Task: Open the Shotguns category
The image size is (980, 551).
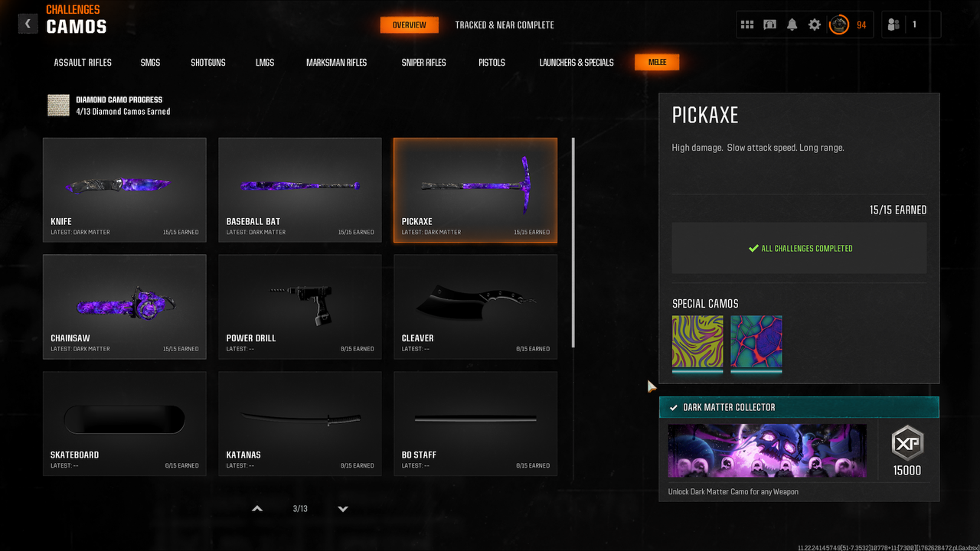Action: [x=208, y=63]
